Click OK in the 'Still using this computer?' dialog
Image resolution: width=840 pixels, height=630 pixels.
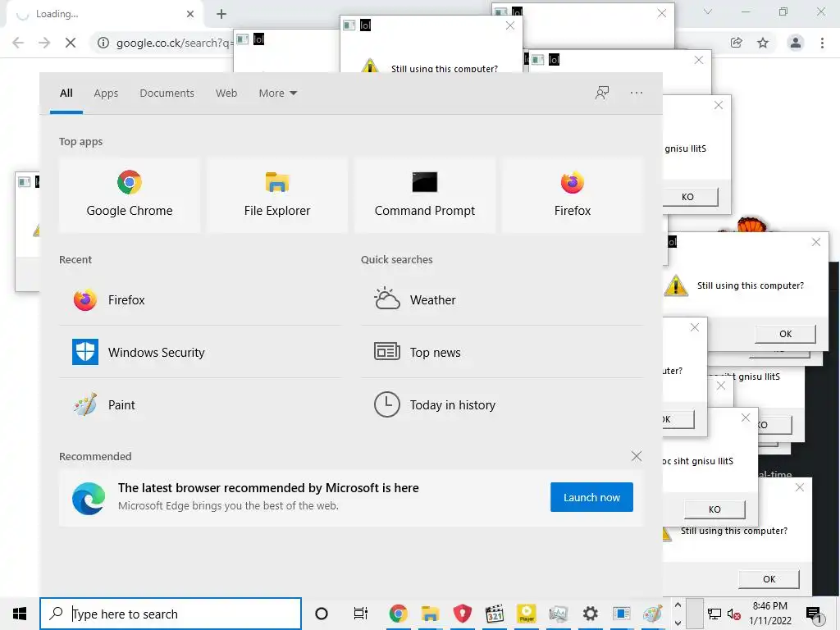coord(785,334)
